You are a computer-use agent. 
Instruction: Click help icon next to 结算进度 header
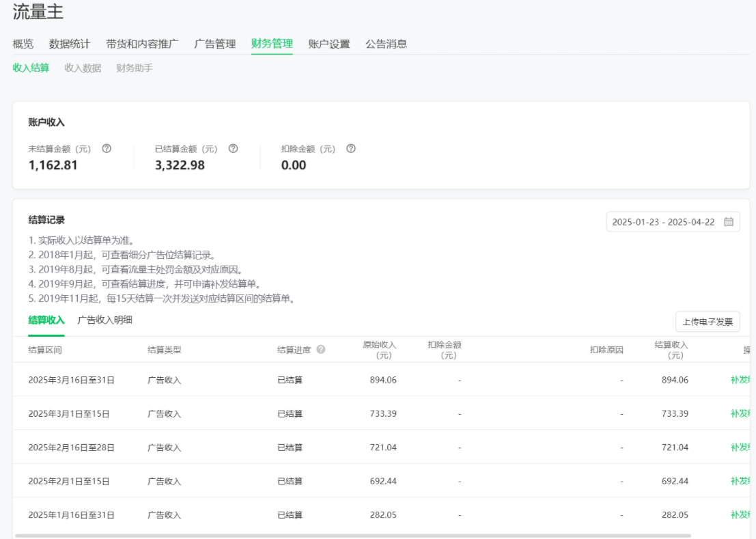[321, 350]
